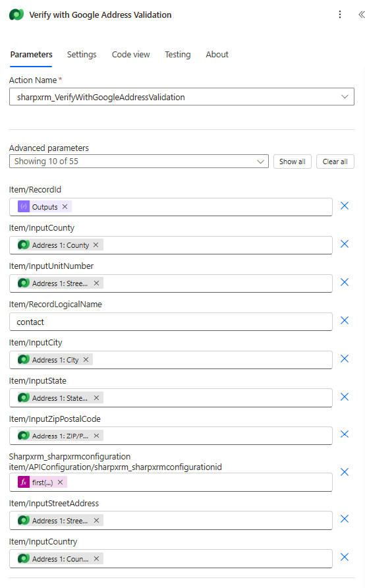
Task: Click the Clear all button
Action: point(335,162)
